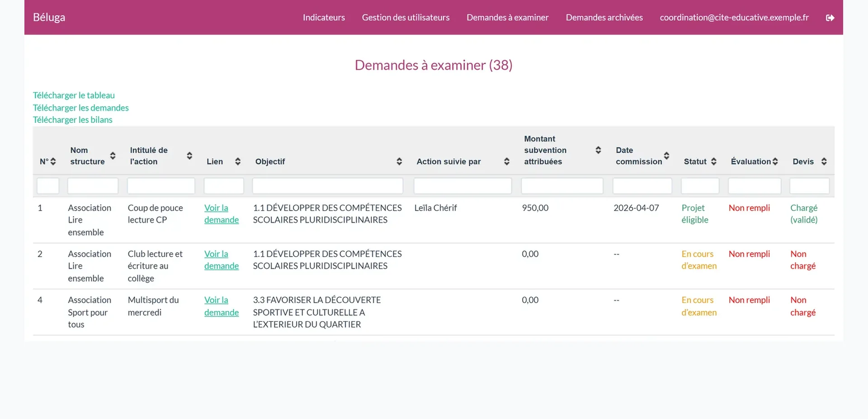The image size is (868, 419).
Task: Sort table by N° column arrows
Action: tap(53, 161)
